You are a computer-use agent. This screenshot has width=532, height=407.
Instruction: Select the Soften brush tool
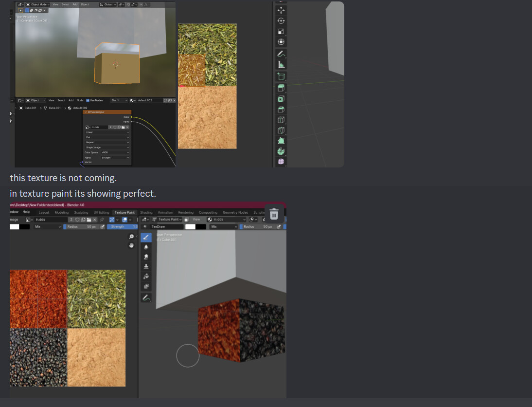146,247
